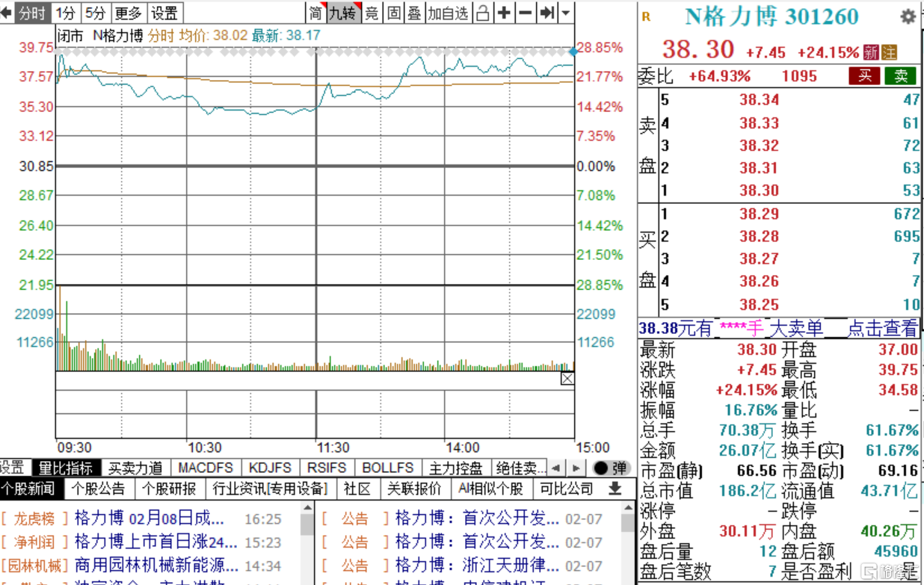Open 个股研报 tab

pos(170,489)
